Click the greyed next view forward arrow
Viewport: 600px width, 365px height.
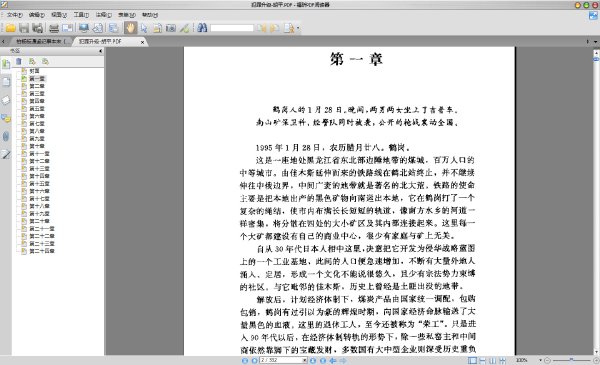(343, 360)
